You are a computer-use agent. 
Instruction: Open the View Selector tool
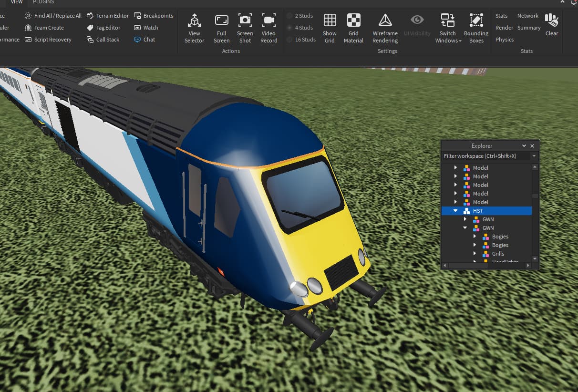coord(194,28)
